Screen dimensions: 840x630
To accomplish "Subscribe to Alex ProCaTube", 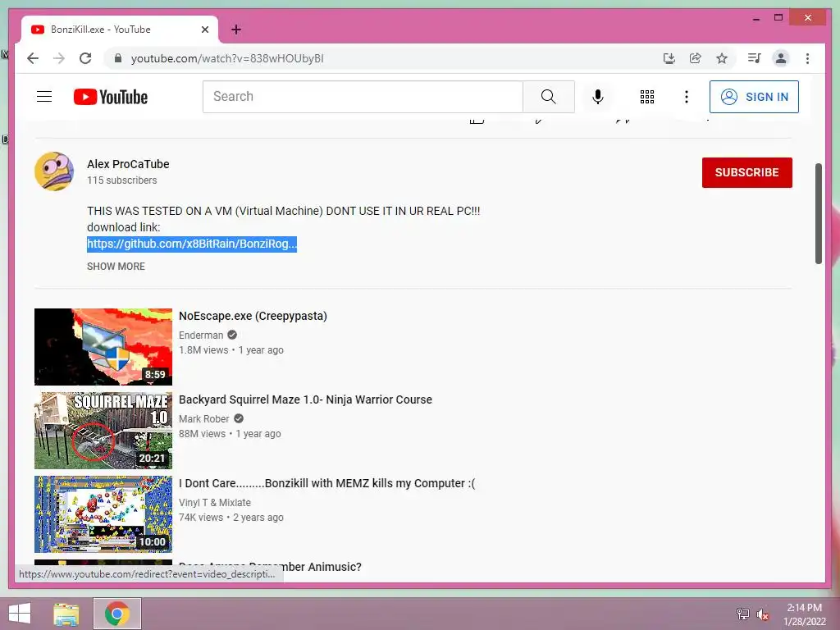I will [746, 172].
